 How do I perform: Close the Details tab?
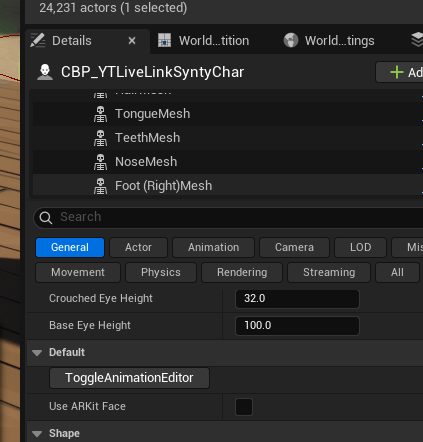point(132,41)
